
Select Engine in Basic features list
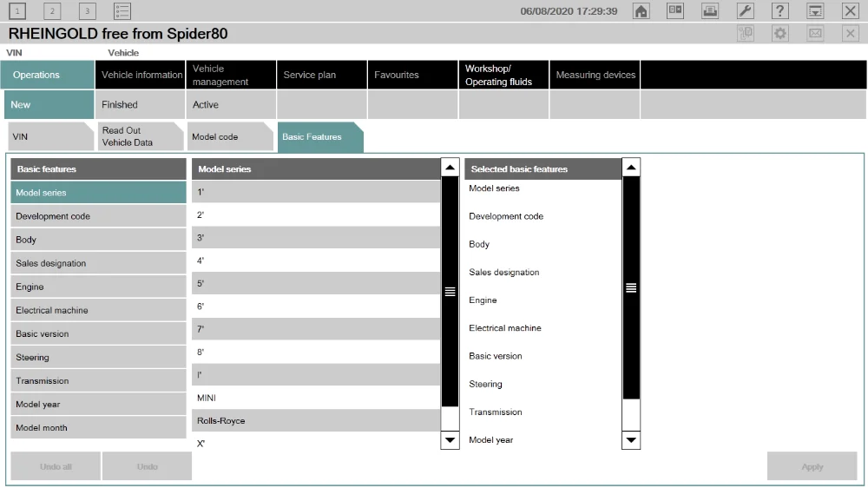pos(99,287)
